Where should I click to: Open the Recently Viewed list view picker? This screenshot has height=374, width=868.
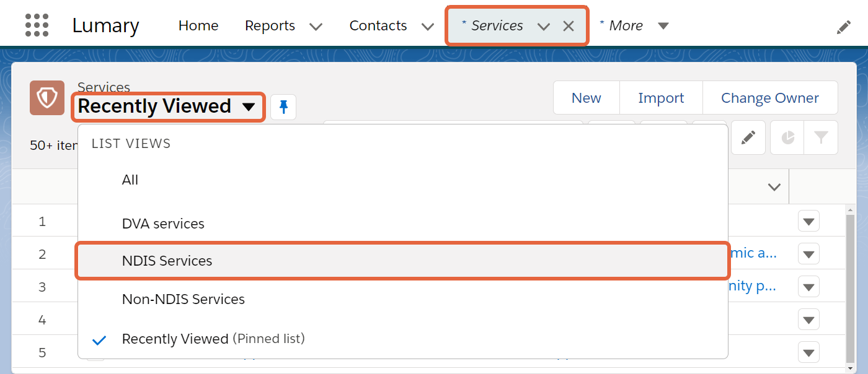tap(167, 107)
